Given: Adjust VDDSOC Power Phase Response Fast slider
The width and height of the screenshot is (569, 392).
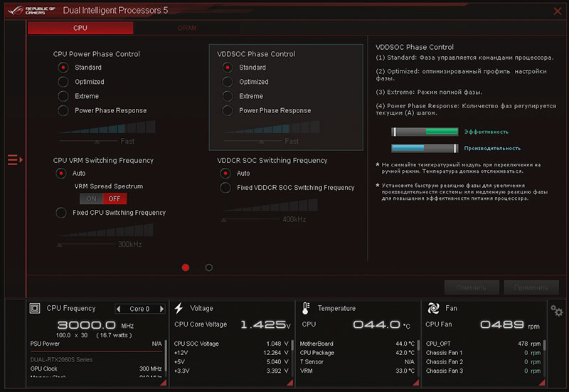Looking at the screenshot, I should click(x=261, y=141).
